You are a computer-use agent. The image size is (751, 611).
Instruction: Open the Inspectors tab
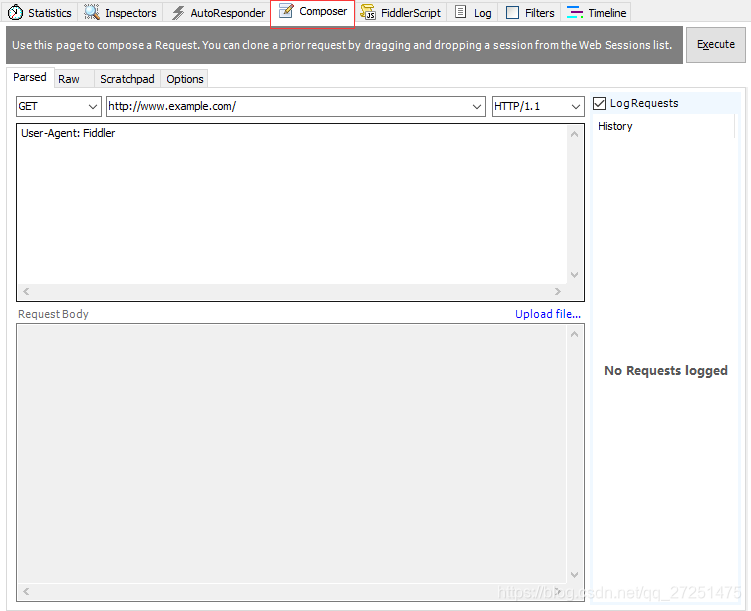tap(120, 12)
